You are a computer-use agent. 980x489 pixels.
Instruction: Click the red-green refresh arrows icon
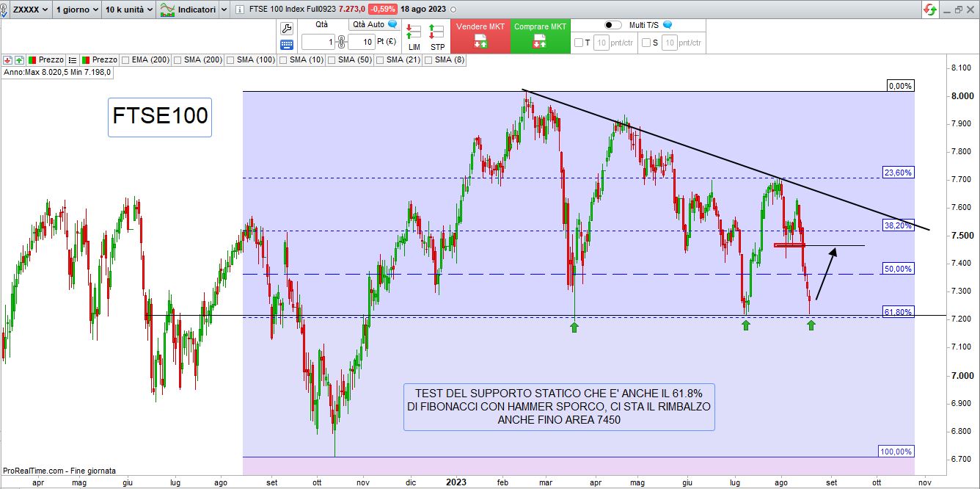coord(930,10)
